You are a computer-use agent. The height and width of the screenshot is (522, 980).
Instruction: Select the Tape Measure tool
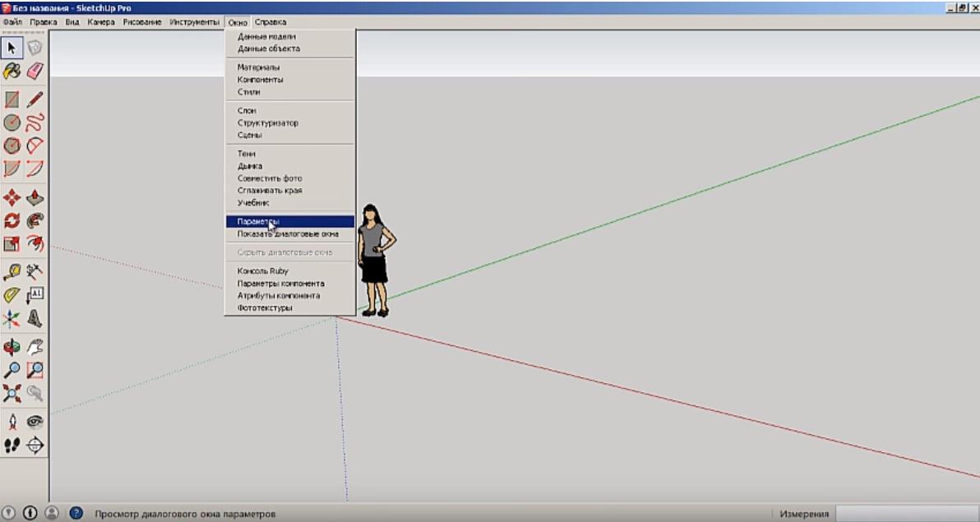pos(12,271)
